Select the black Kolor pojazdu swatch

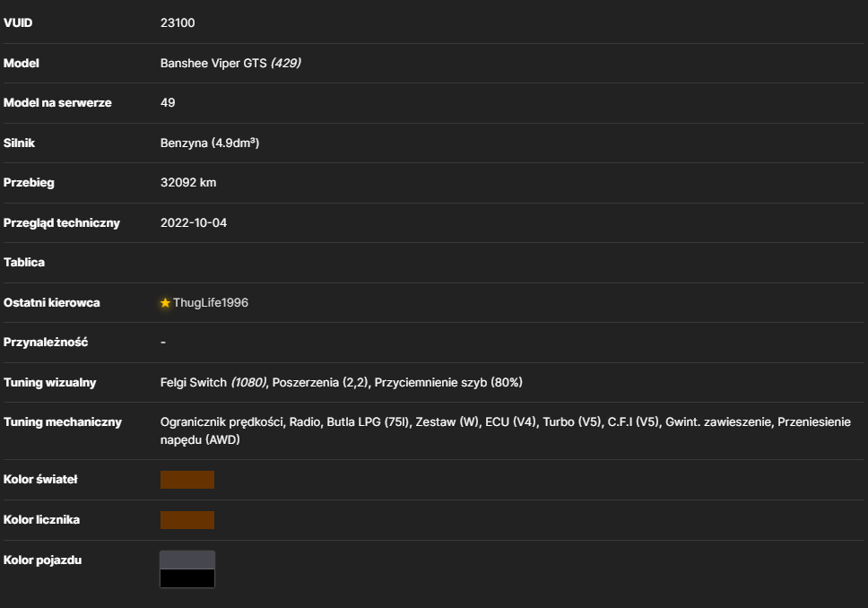tap(187, 578)
